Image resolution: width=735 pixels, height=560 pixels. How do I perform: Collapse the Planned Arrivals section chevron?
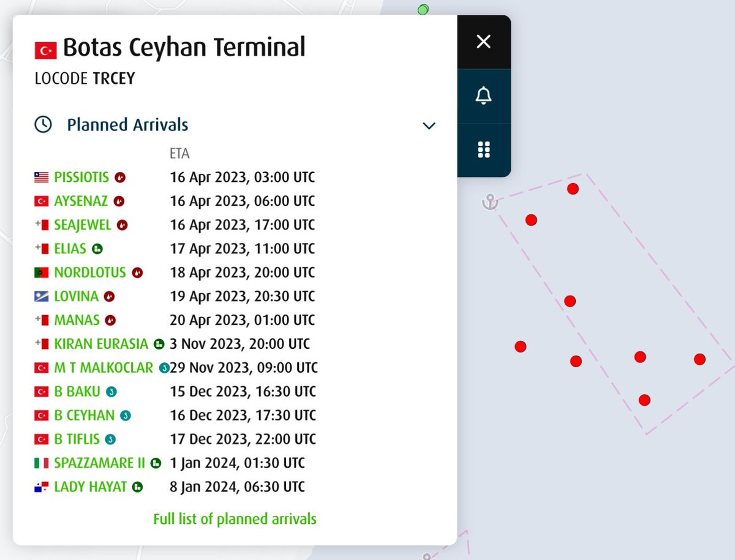429,125
